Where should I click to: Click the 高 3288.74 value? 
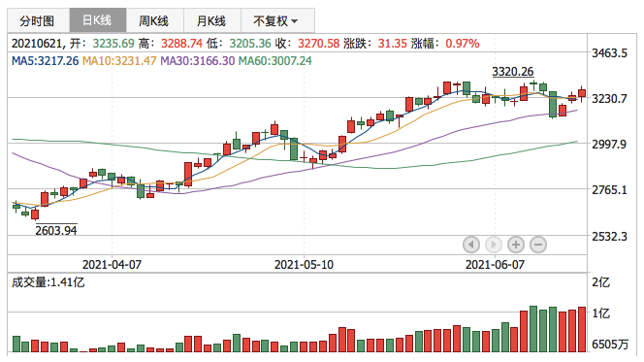click(171, 43)
